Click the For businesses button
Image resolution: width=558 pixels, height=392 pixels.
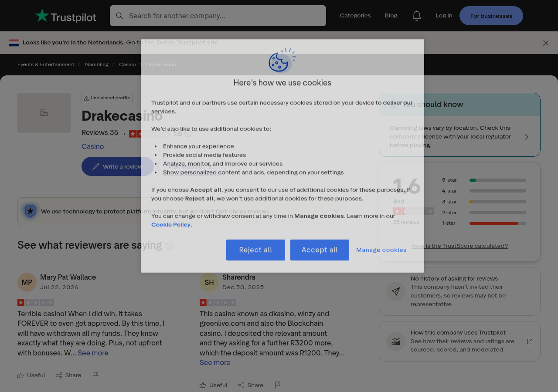coord(491,16)
